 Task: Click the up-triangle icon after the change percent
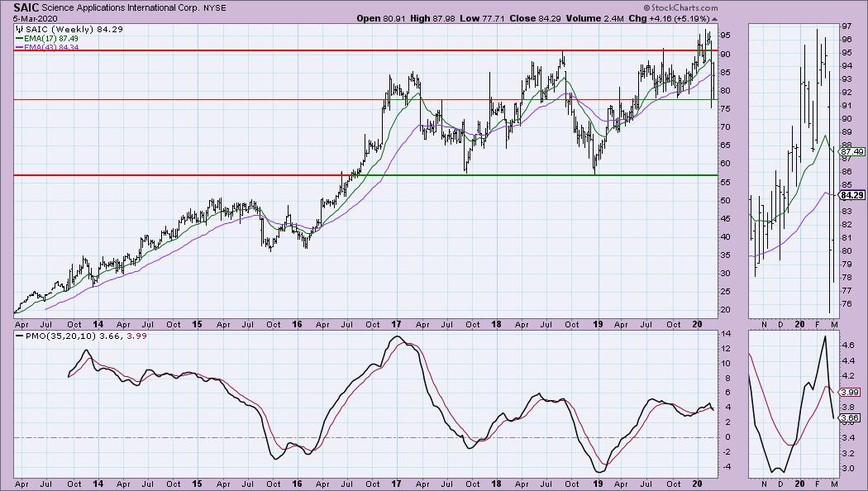(715, 19)
